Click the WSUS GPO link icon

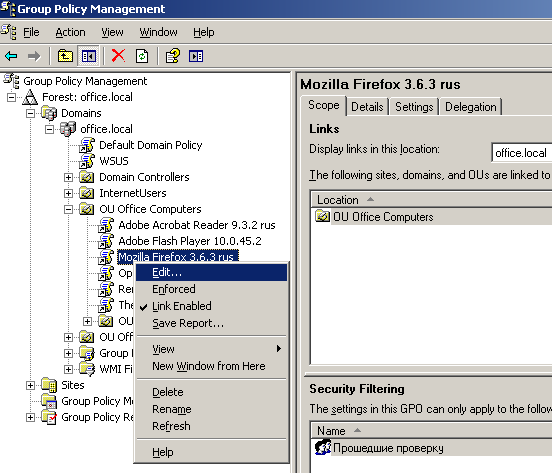pos(87,161)
